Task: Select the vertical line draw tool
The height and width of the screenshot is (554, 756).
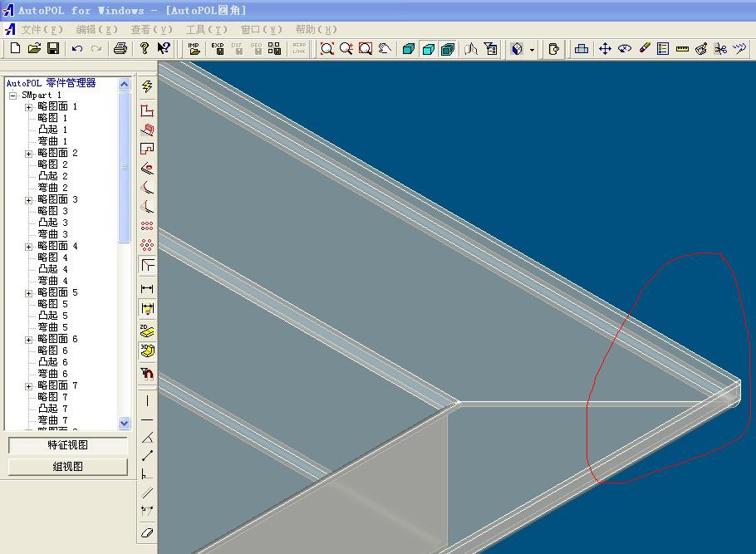Action: 147,400
